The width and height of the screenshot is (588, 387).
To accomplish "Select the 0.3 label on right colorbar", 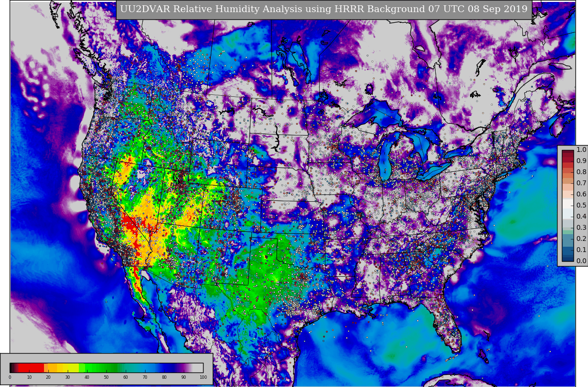I will tap(581, 228).
